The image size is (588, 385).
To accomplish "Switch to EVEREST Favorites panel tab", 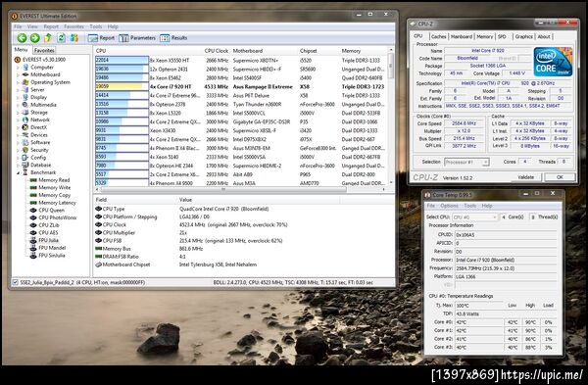I will [44, 50].
